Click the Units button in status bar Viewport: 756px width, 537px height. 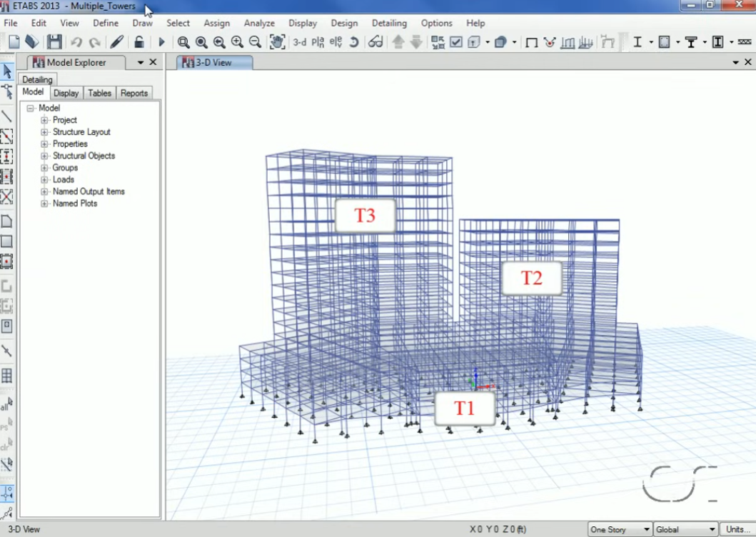pos(737,529)
